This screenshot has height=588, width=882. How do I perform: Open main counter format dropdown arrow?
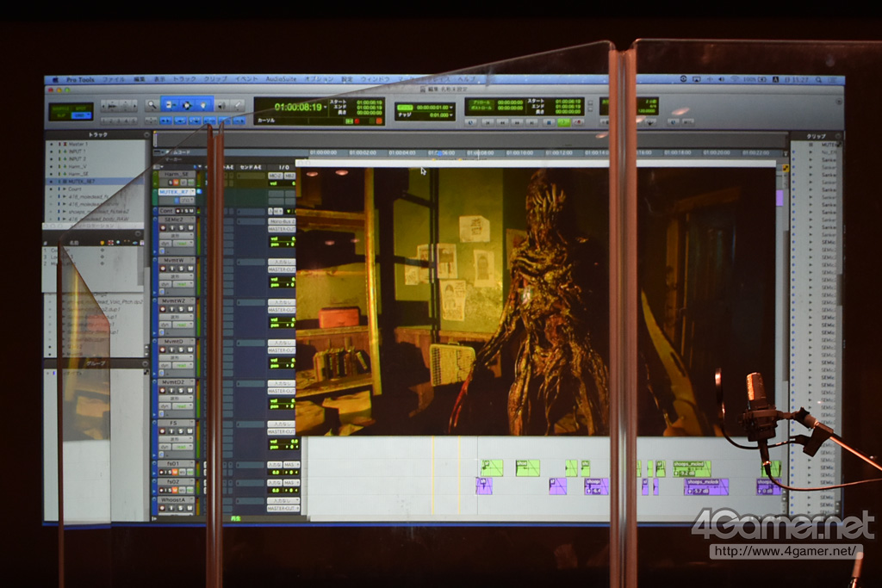pos(325,108)
